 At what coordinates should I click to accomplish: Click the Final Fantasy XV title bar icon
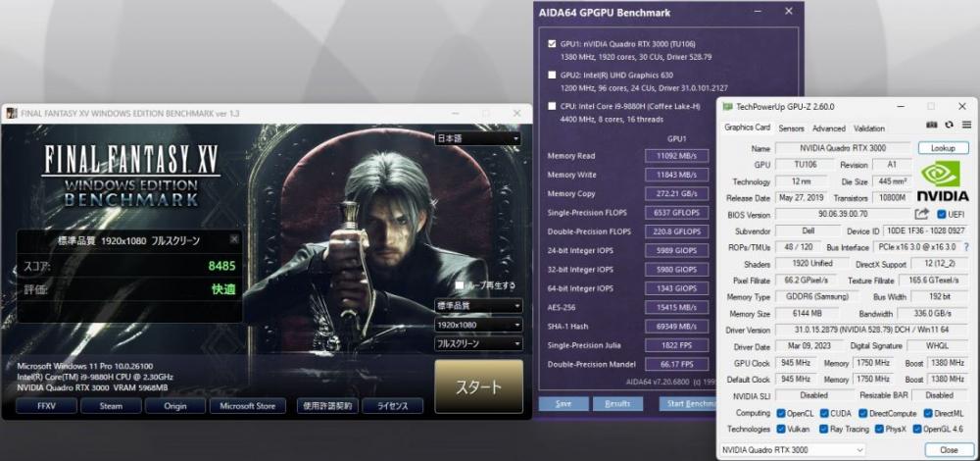12,113
